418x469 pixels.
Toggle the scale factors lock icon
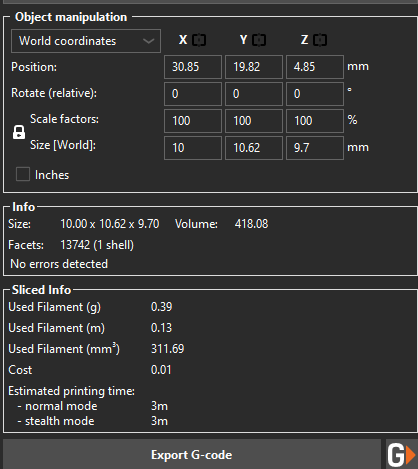[x=19, y=132]
